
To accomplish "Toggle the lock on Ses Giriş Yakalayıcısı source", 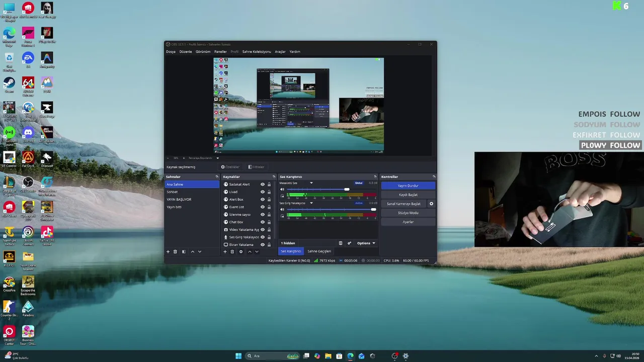I will point(269,237).
